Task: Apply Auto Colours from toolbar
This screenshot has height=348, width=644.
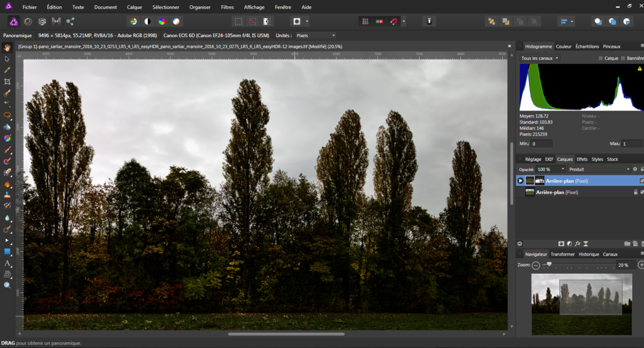Action: (162, 21)
